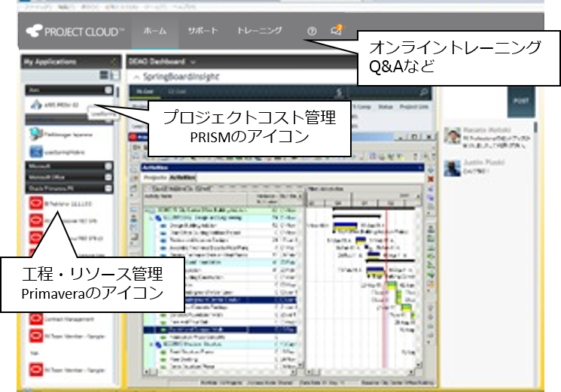Collapse the SpringBoardInsight widget chevron
The height and width of the screenshot is (392, 561).
click(136, 77)
